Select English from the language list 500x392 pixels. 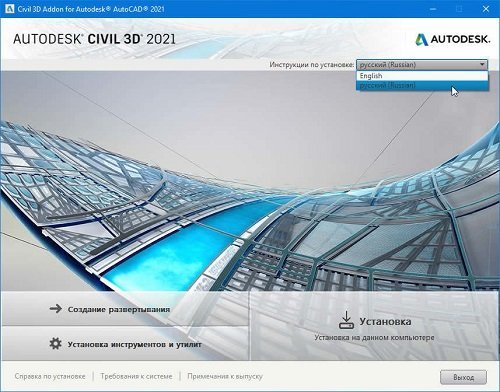pyautogui.click(x=422, y=76)
